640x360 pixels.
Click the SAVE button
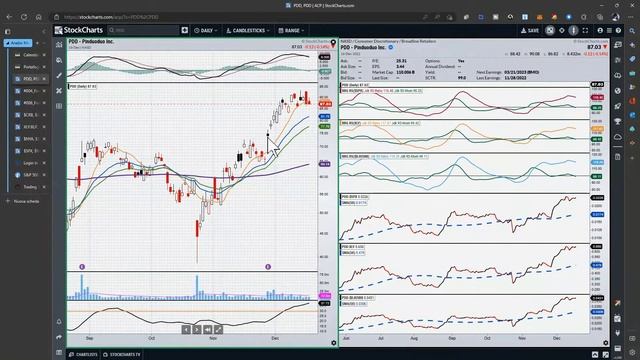coord(530,31)
